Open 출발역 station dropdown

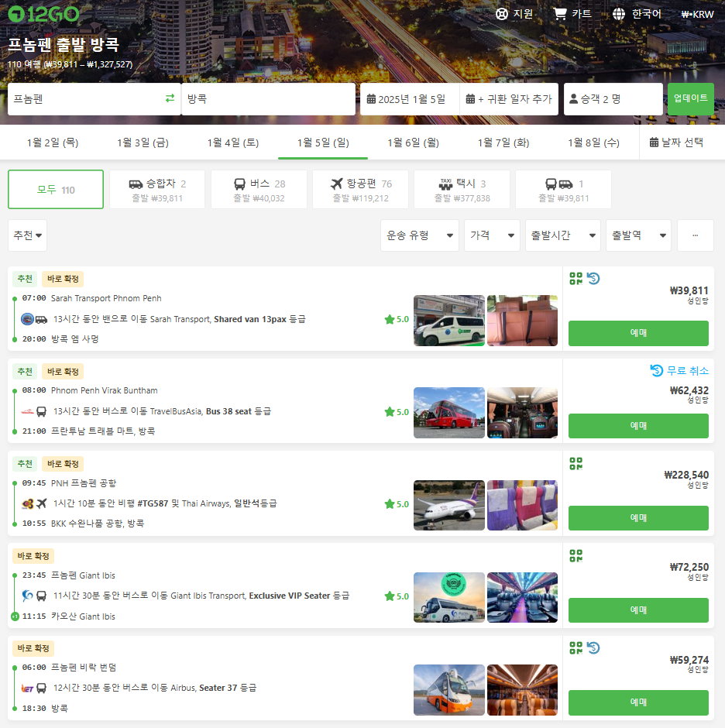638,235
